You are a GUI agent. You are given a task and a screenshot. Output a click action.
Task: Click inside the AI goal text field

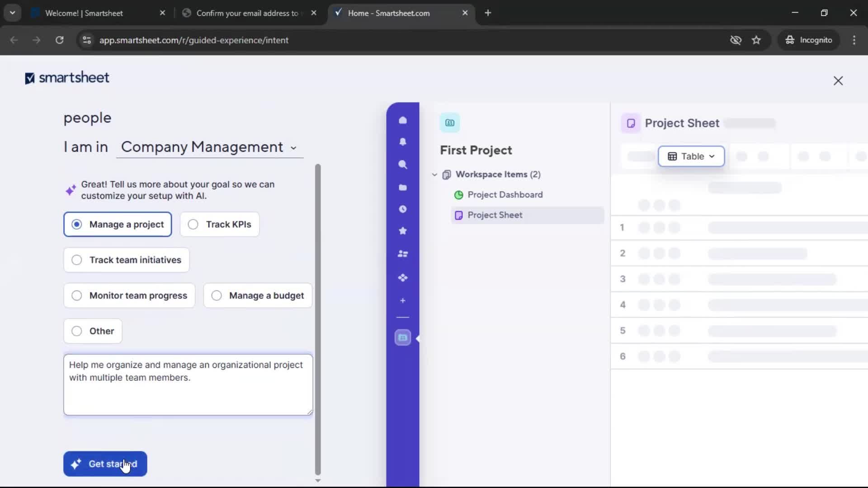[187, 385]
